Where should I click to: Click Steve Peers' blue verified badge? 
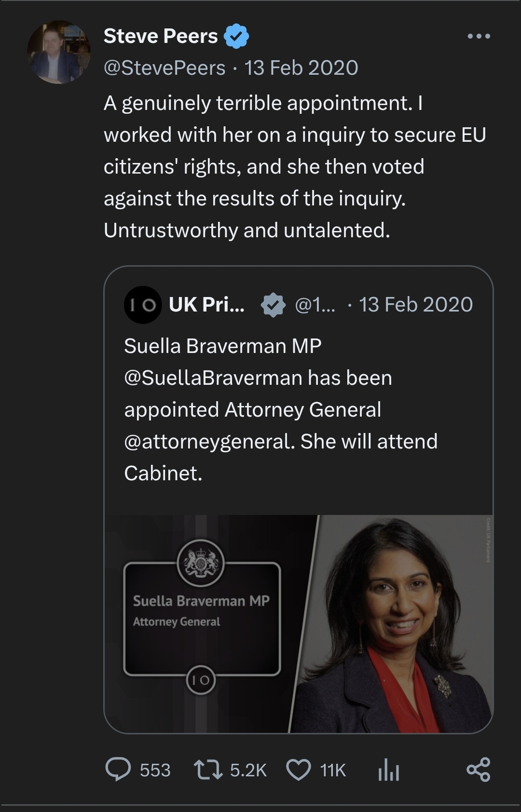pos(236,37)
